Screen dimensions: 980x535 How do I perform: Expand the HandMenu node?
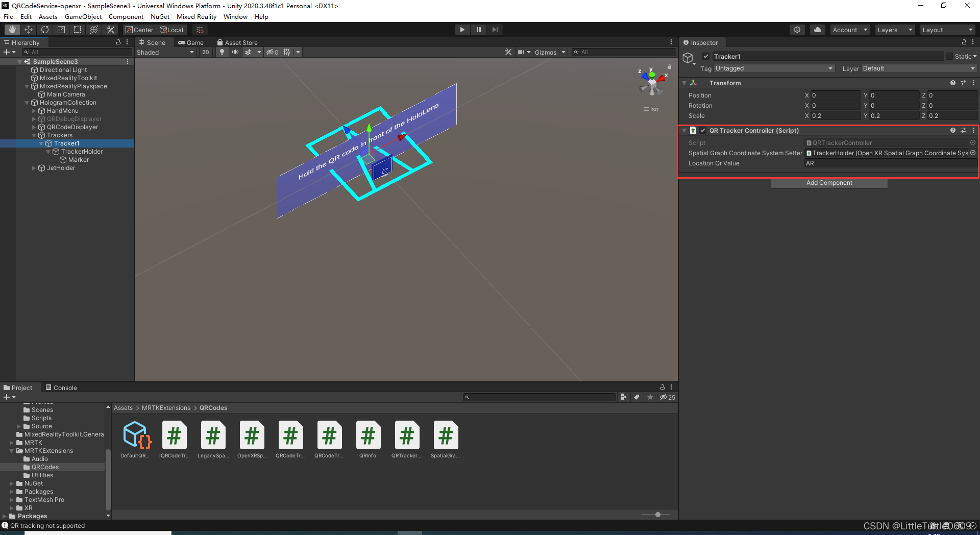point(34,111)
